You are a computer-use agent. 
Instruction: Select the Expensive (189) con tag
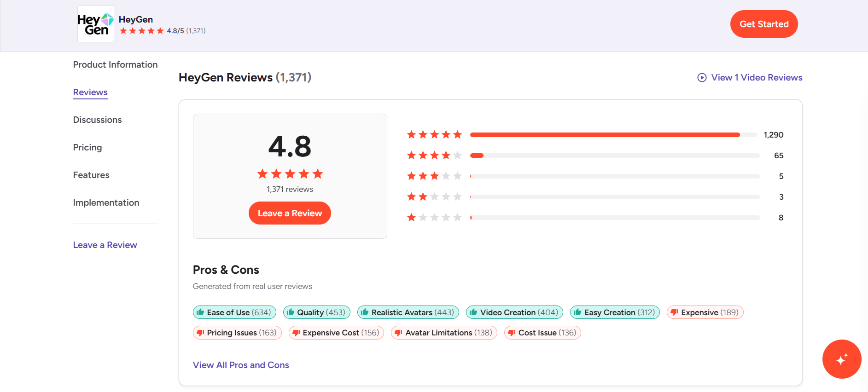point(705,312)
